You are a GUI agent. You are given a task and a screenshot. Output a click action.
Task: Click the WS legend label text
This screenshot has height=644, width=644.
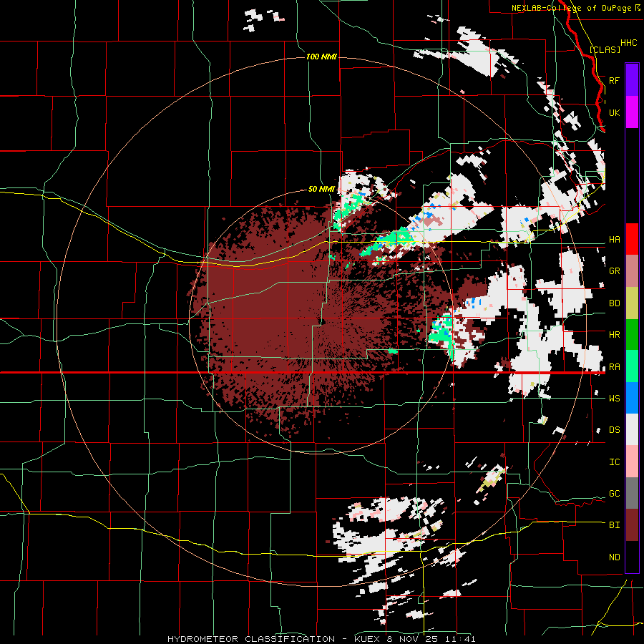tap(614, 399)
